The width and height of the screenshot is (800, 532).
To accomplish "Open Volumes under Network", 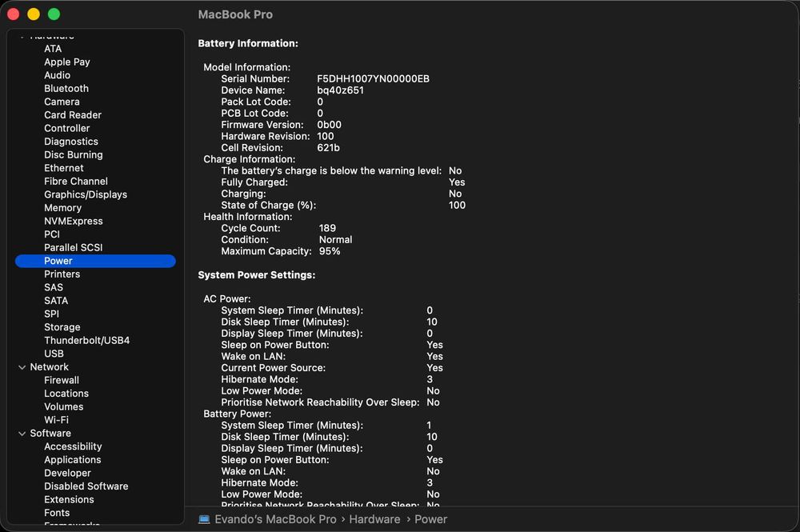I will 64,406.
